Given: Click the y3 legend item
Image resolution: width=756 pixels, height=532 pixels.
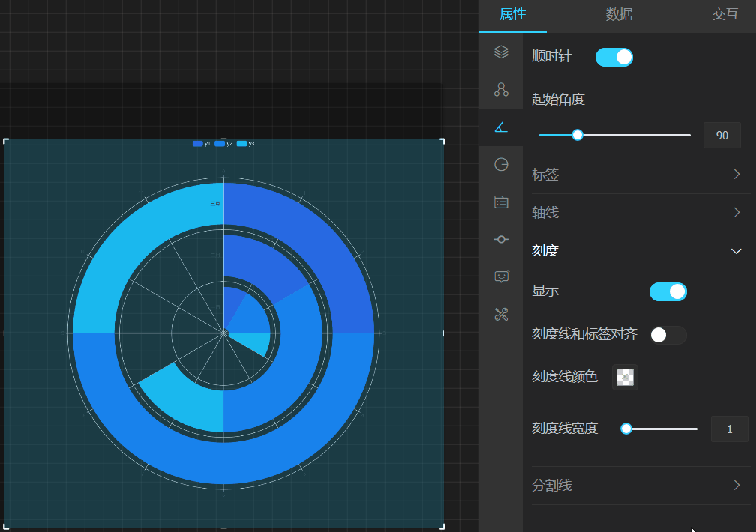Looking at the screenshot, I should [x=246, y=144].
